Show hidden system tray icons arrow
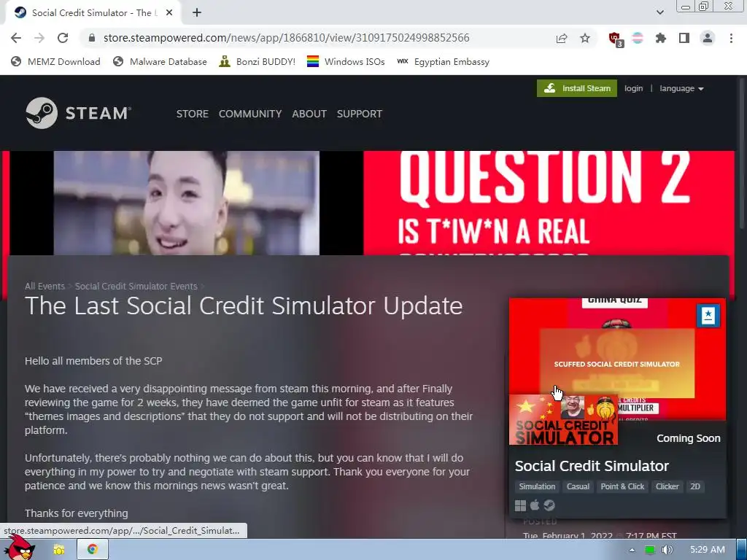Screen dimensions: 747x560 point(632,550)
